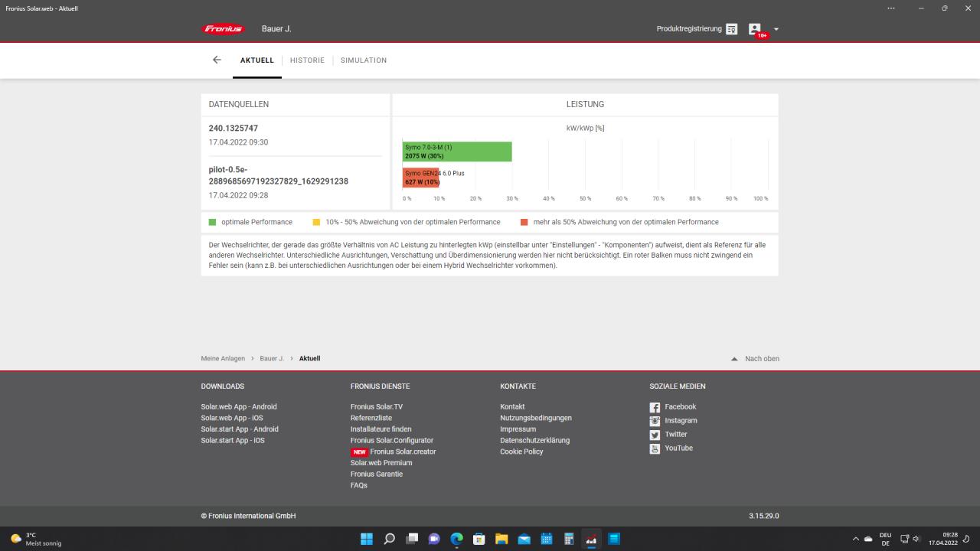980x551 pixels.
Task: Click the red Symo GEN24 6.0 Plus bar
Action: tap(421, 178)
